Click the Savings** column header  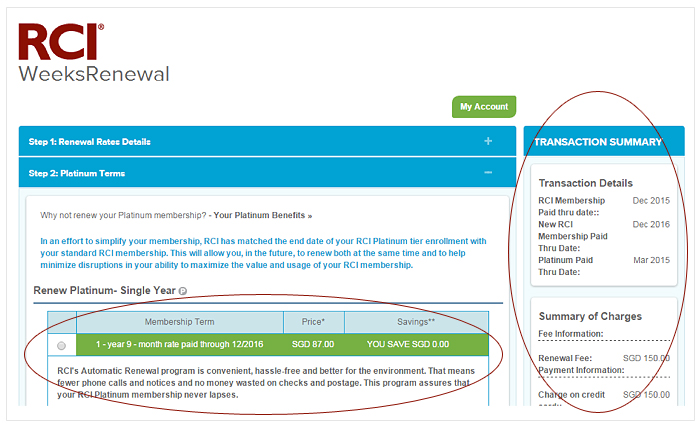click(x=416, y=322)
